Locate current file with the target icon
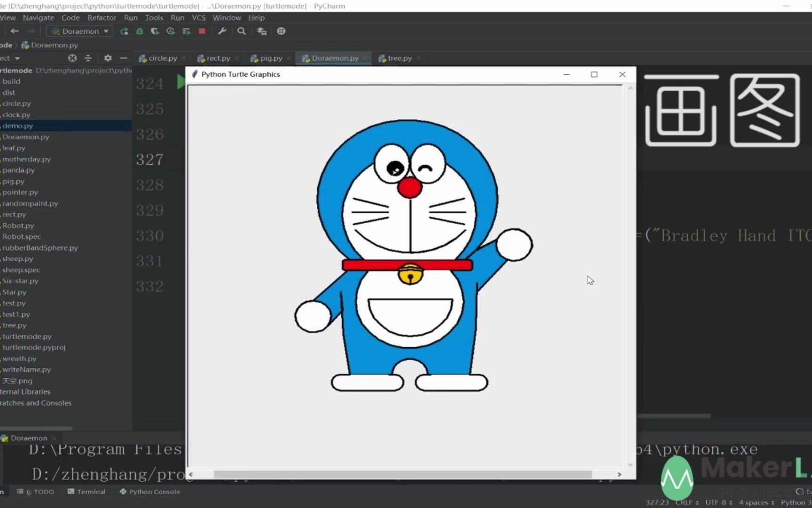The height and width of the screenshot is (508, 812). tap(72, 58)
